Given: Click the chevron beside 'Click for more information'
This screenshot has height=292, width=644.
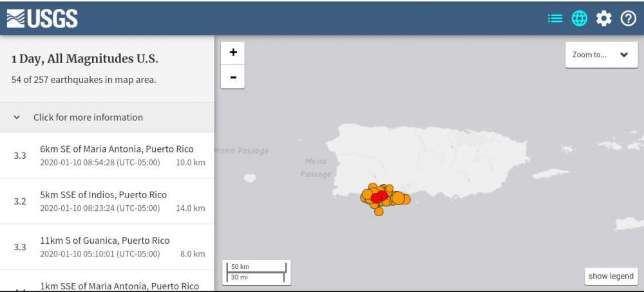Looking at the screenshot, I should 17,118.
